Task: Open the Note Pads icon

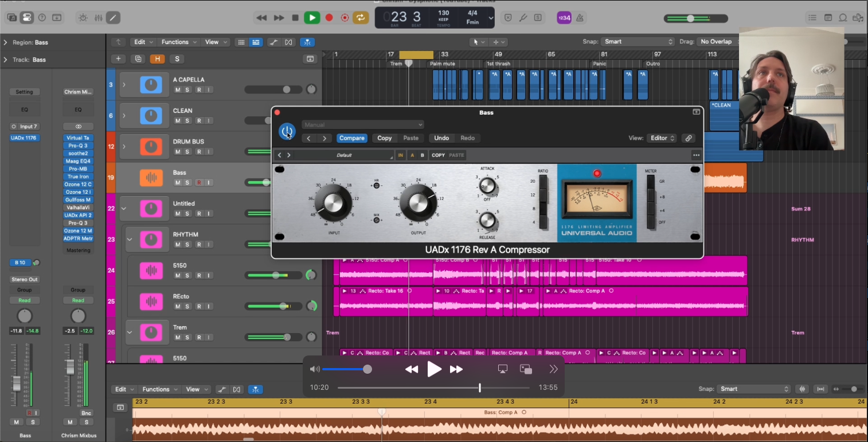Action: pos(828,18)
